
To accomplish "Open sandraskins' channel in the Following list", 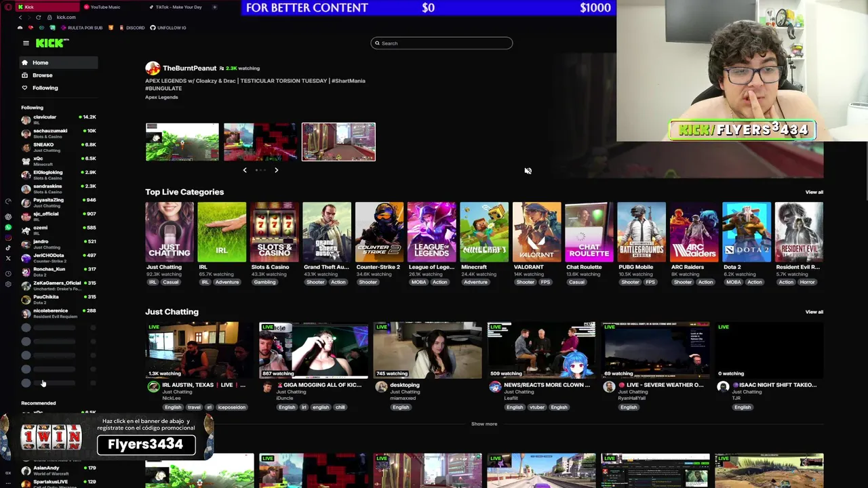I will pos(58,188).
